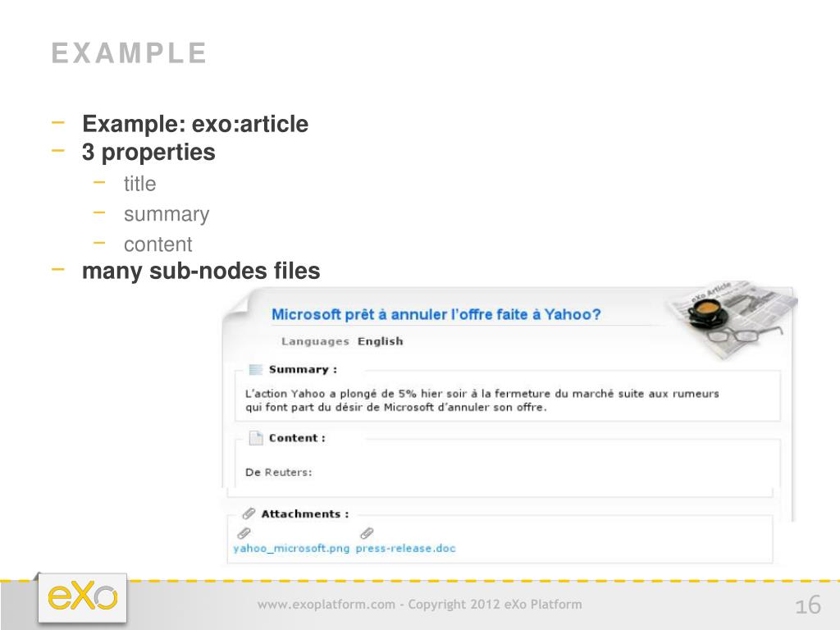840x630 pixels.
Task: Open the press-release.doc attachment link
Action: click(405, 548)
